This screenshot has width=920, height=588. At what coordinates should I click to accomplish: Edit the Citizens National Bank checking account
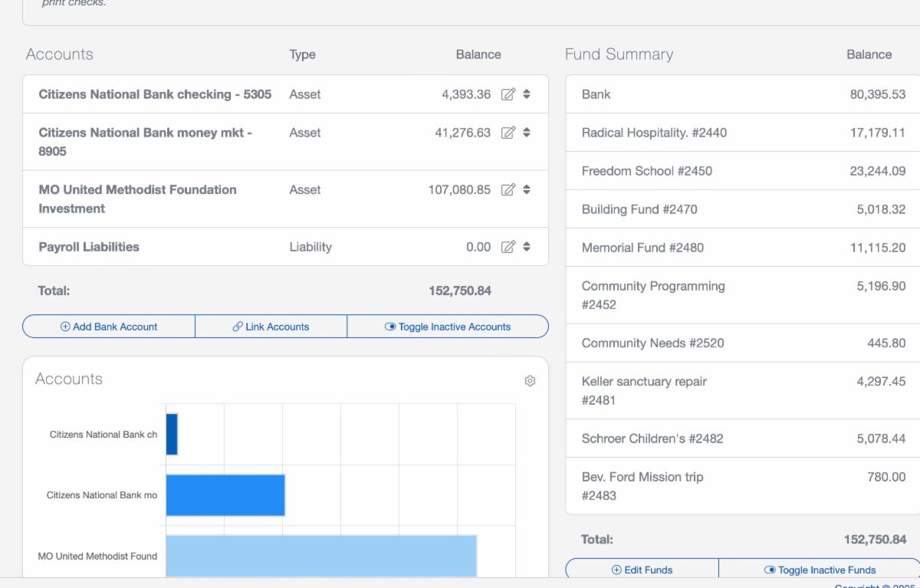coord(508,94)
